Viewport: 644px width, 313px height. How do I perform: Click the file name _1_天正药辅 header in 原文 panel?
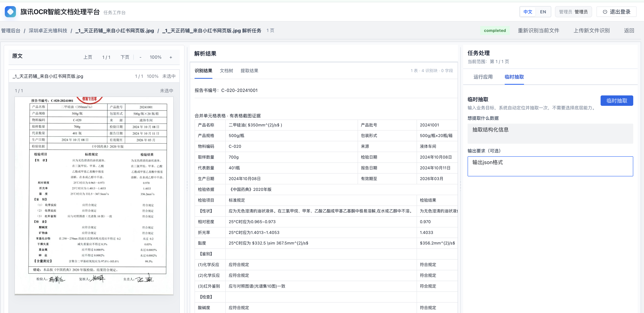(x=48, y=76)
